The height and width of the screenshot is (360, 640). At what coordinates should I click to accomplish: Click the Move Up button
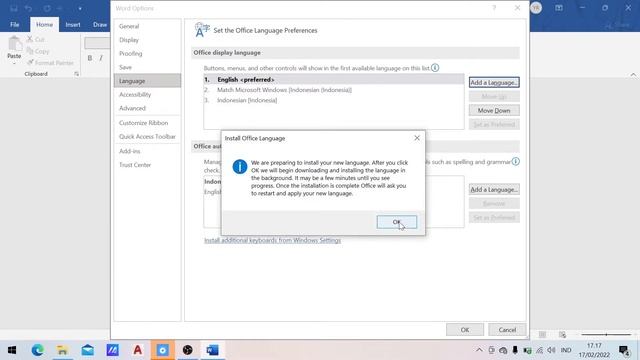[494, 96]
